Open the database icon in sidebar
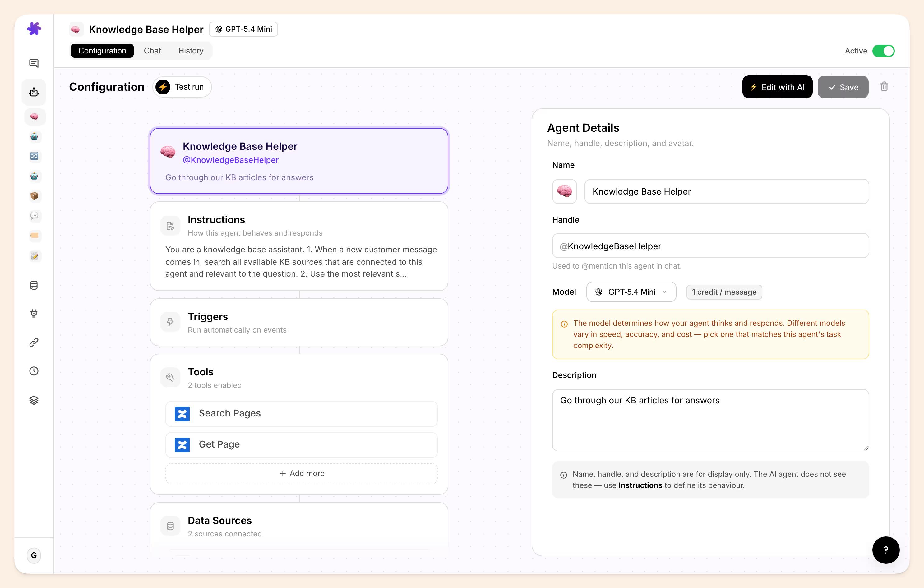The width and height of the screenshot is (924, 588). point(34,285)
